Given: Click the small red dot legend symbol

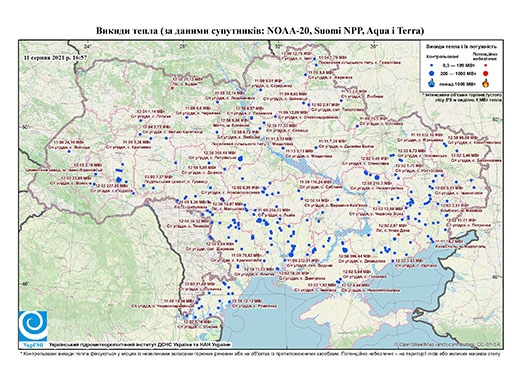Looking at the screenshot, I should tap(485, 66).
